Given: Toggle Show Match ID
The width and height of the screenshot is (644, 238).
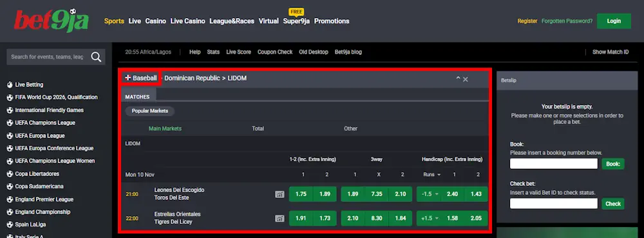Looking at the screenshot, I should click(x=611, y=52).
